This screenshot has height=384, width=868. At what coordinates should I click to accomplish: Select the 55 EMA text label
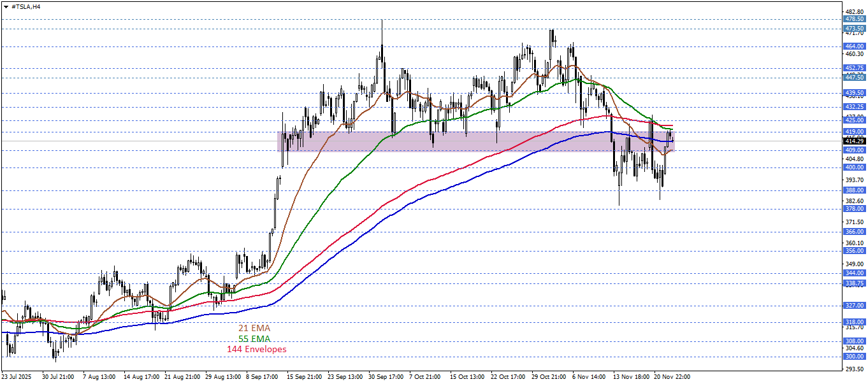(254, 339)
